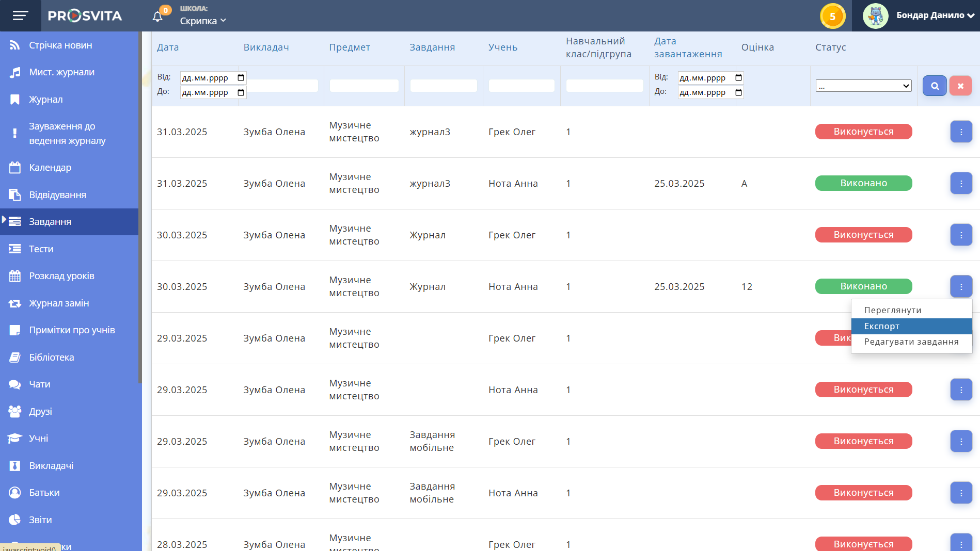Image resolution: width=980 pixels, height=551 pixels.
Task: Sort the table by Викладач column
Action: coord(266,47)
